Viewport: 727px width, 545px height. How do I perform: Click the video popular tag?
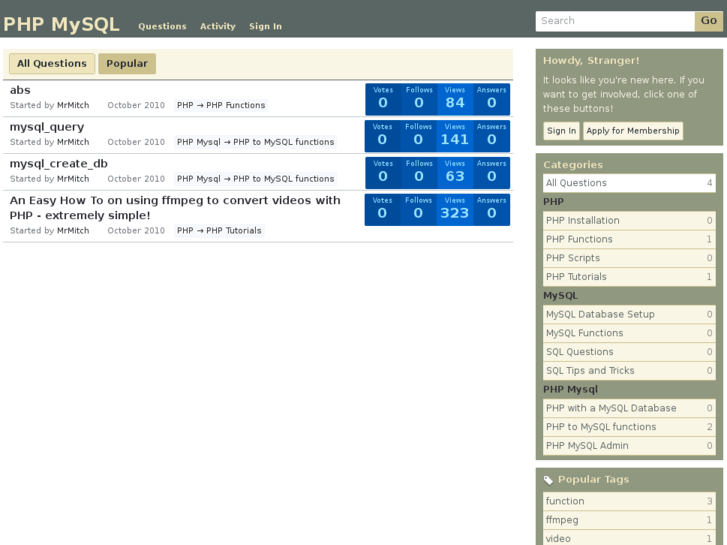coord(629,539)
